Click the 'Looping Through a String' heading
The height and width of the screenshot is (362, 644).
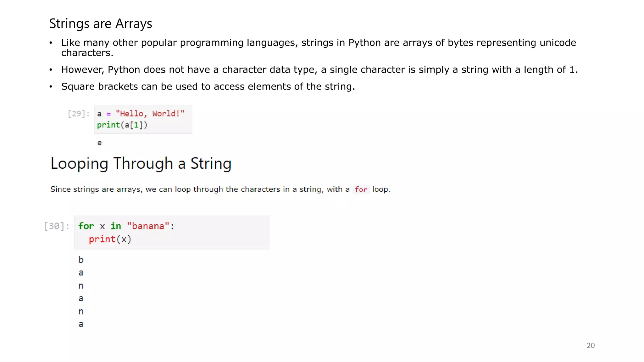(x=141, y=164)
